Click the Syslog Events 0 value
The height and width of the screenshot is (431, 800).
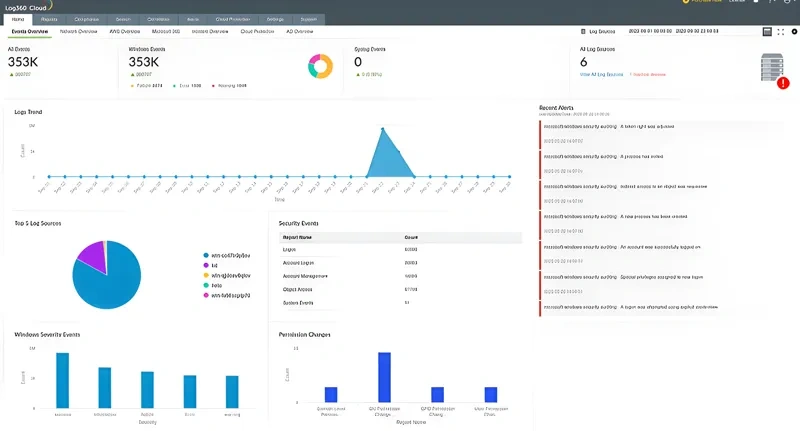click(x=358, y=62)
